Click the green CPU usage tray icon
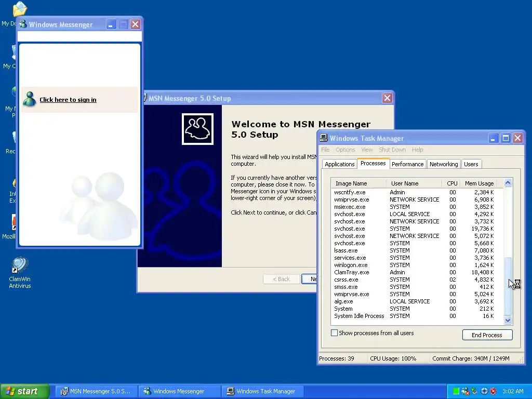Viewport: 532px width, 399px height. (x=456, y=391)
